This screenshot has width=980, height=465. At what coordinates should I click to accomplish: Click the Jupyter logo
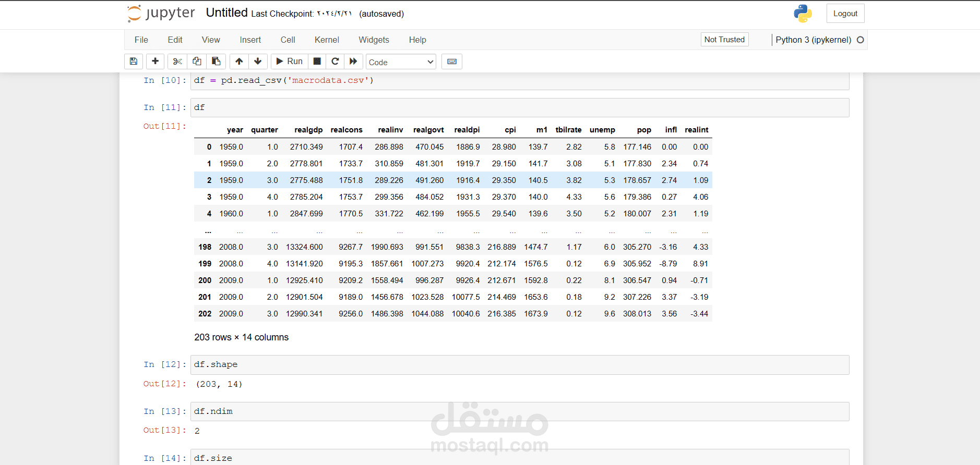(161, 13)
